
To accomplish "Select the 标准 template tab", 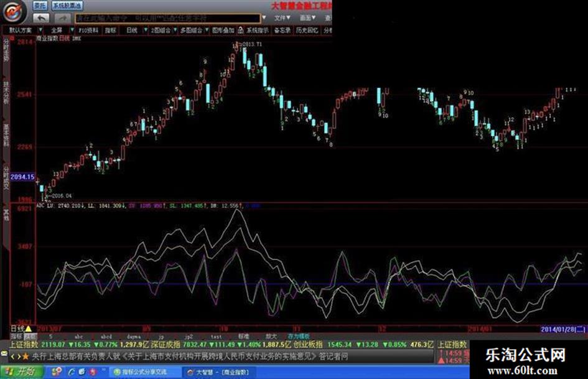I will click(x=244, y=337).
